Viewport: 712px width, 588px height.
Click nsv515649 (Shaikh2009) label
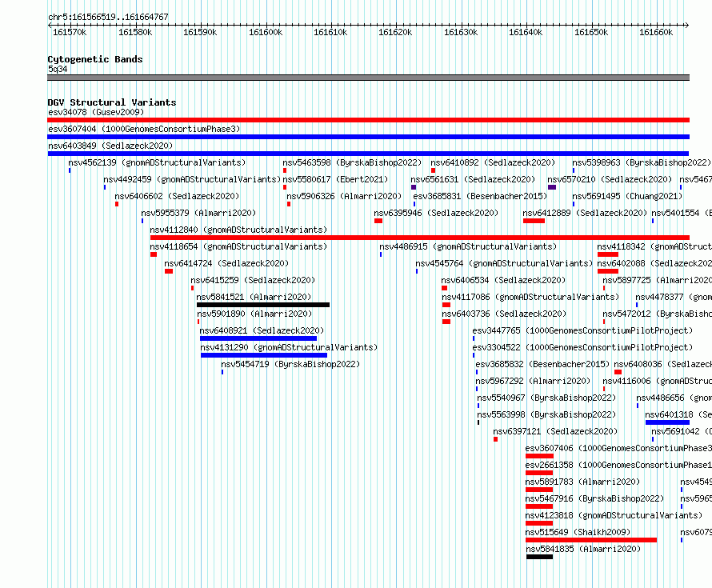point(578,532)
